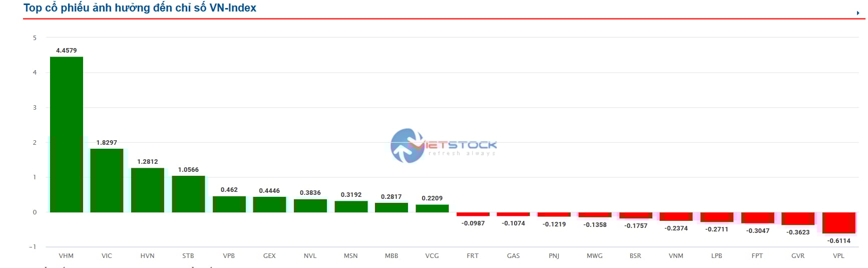Click the HVN green bar
The height and width of the screenshot is (268, 868).
(x=148, y=190)
